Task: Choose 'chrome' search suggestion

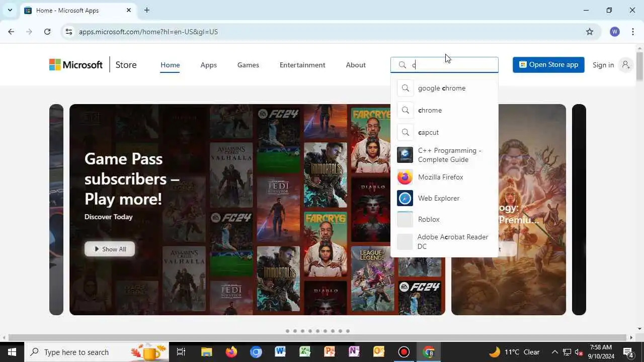Action: pyautogui.click(x=444, y=110)
